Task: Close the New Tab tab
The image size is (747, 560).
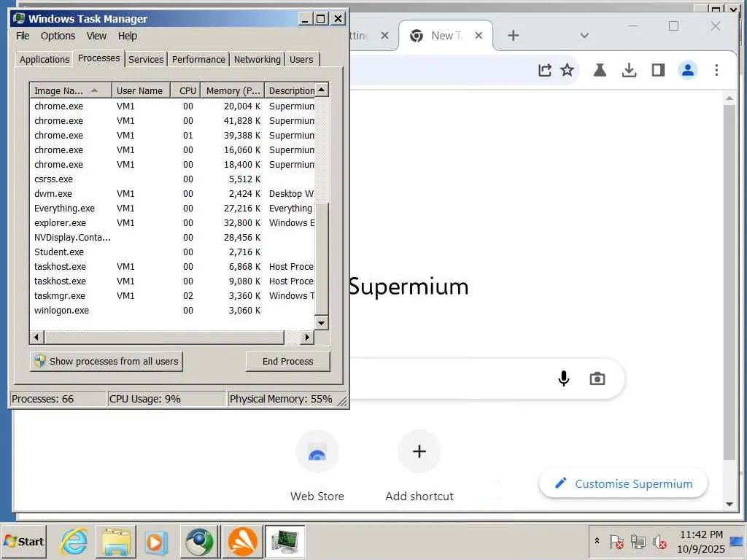Action: tap(479, 36)
